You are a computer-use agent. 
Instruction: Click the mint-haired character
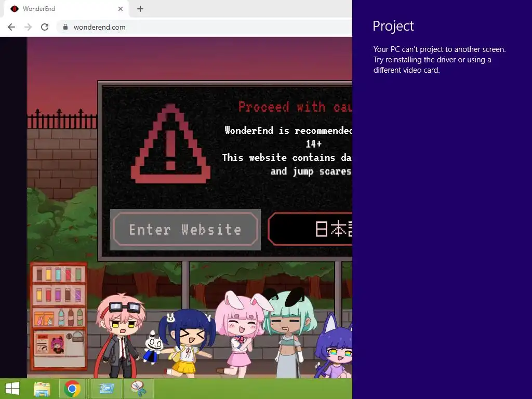289,333
